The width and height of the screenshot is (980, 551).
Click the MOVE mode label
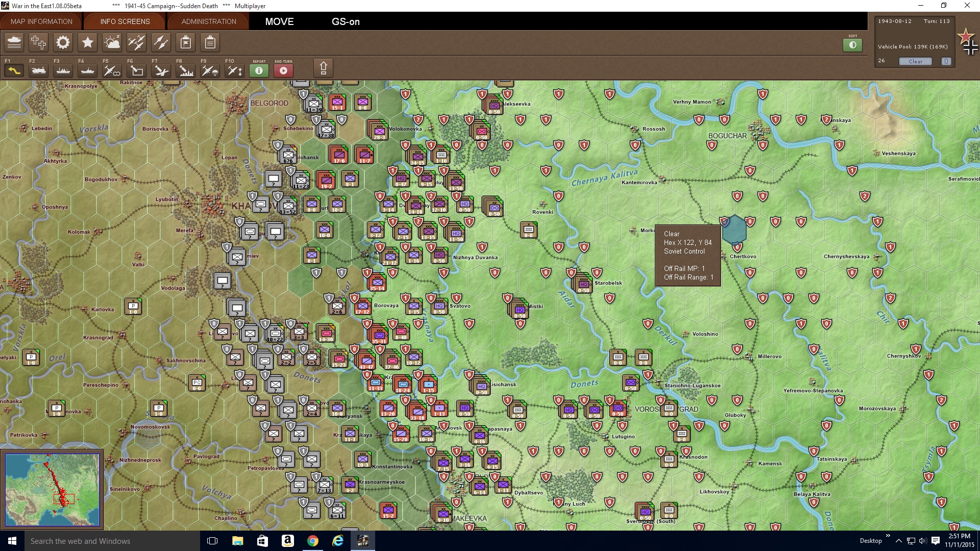click(279, 21)
